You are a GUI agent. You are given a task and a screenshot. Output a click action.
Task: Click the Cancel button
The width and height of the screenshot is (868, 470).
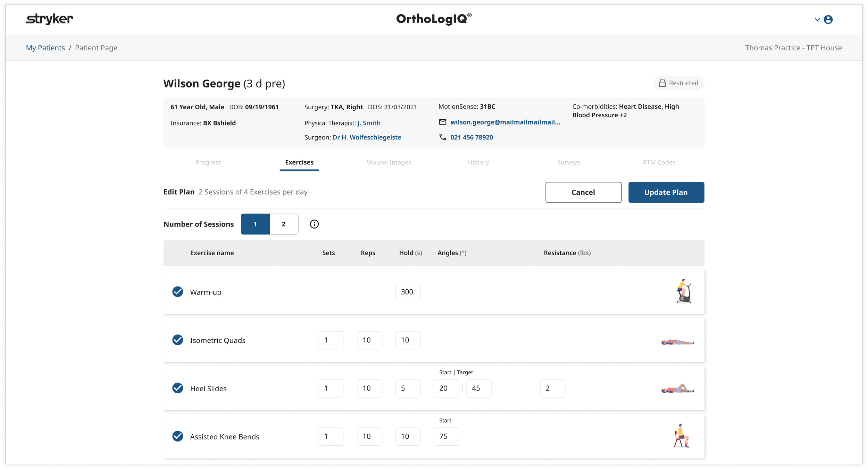point(583,192)
